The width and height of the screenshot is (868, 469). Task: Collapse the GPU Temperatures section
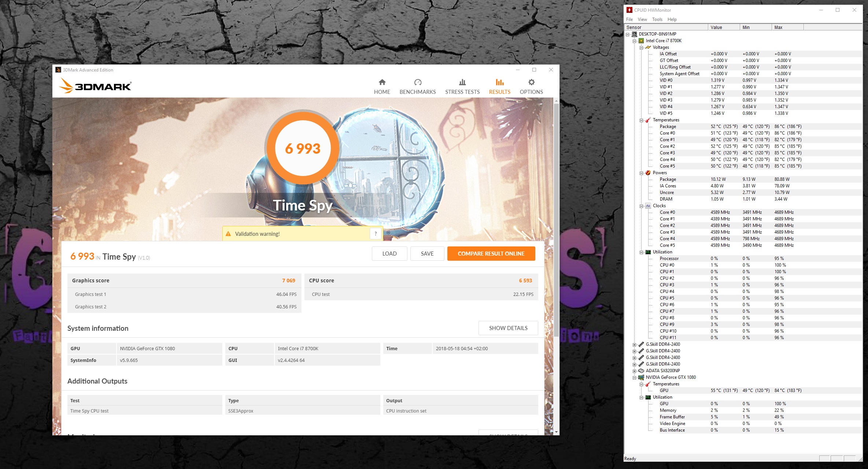tap(641, 384)
